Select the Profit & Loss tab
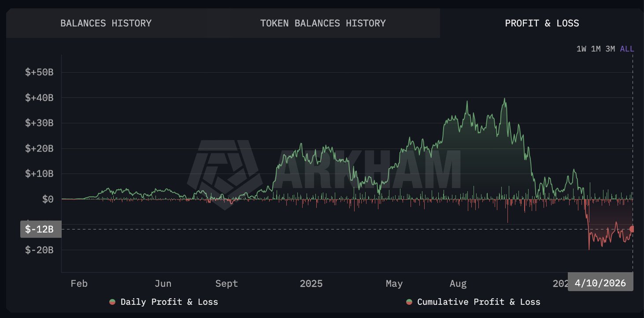Image resolution: width=644 pixels, height=318 pixels. 542,23
